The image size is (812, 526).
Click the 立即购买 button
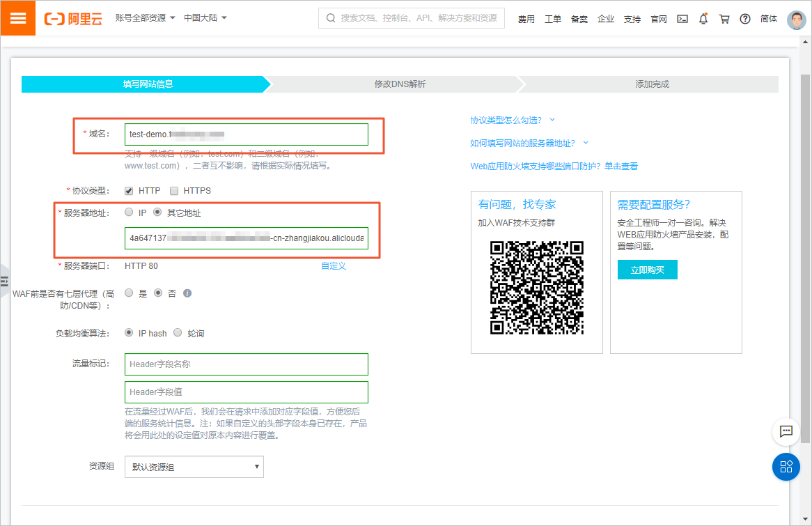click(648, 270)
